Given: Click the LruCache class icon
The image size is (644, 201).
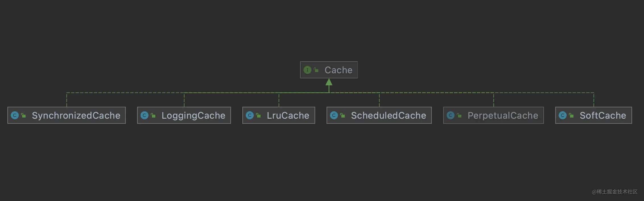Looking at the screenshot, I should click(x=250, y=115).
